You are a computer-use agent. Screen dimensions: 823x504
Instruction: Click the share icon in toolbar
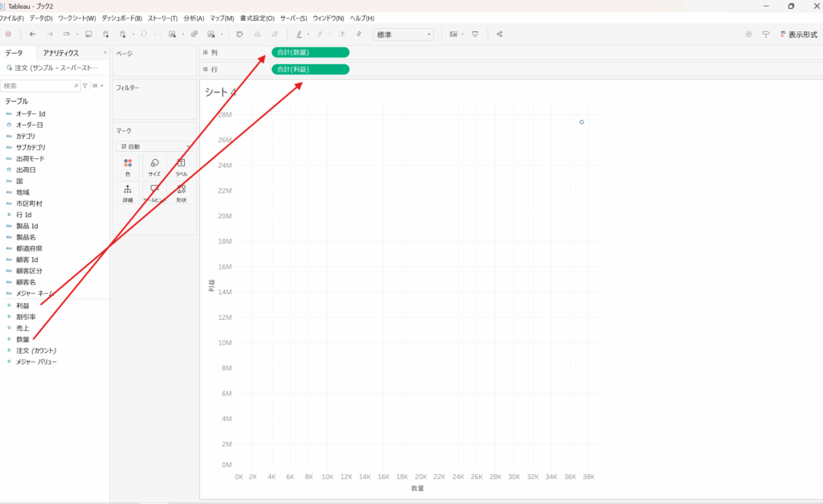coord(499,35)
